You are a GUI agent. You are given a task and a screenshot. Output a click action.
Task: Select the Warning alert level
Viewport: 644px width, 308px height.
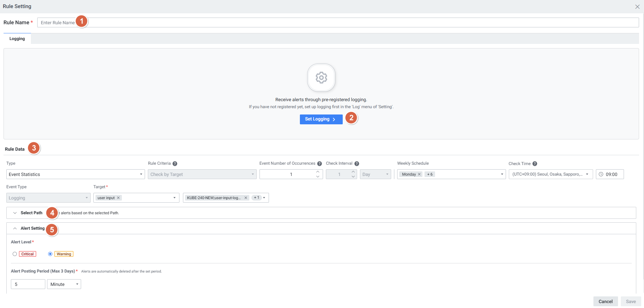(50, 254)
